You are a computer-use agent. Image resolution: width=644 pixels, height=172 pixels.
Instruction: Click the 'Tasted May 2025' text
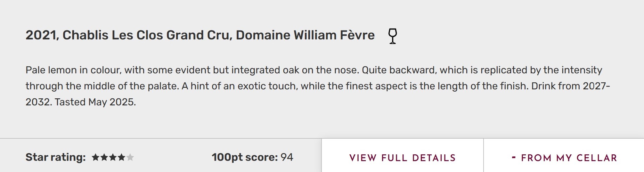[x=95, y=102]
